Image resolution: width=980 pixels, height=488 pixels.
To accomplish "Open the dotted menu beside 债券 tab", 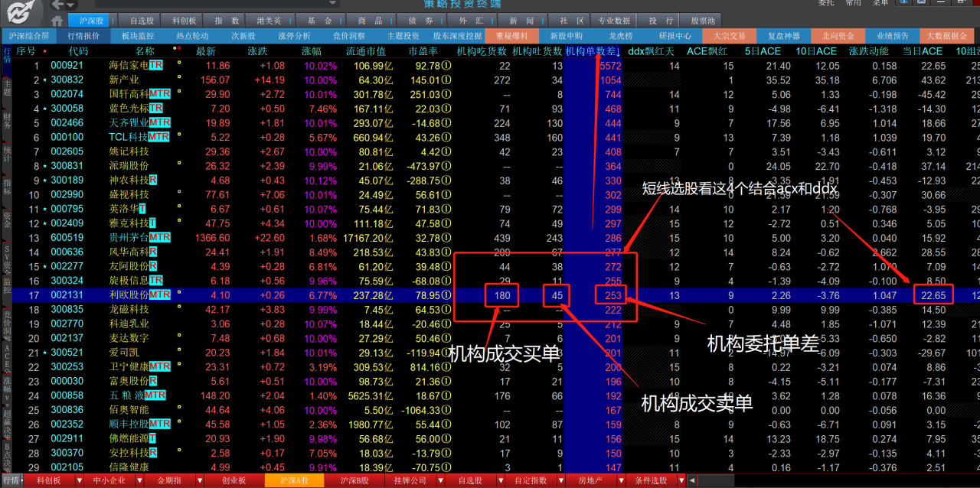I will pos(441,21).
